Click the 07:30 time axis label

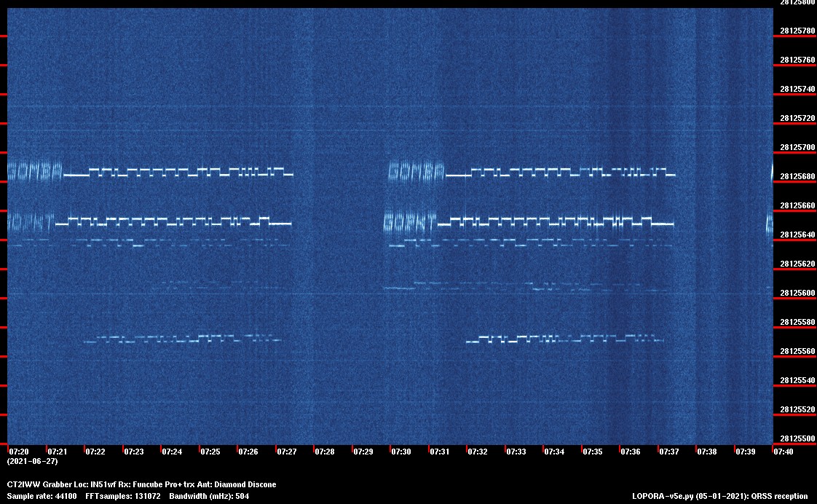point(401,452)
